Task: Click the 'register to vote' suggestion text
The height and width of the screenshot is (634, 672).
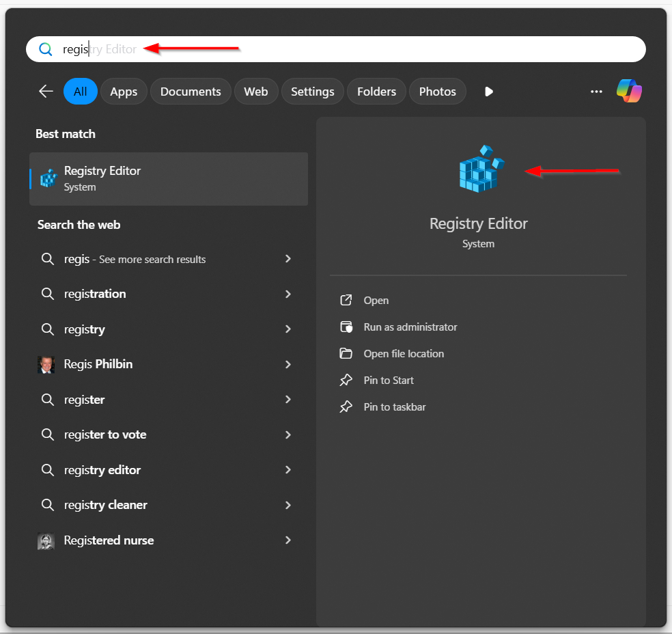Action: [x=105, y=435]
